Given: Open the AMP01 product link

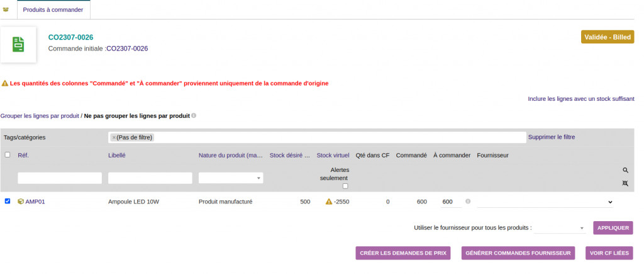Looking at the screenshot, I should (x=35, y=202).
